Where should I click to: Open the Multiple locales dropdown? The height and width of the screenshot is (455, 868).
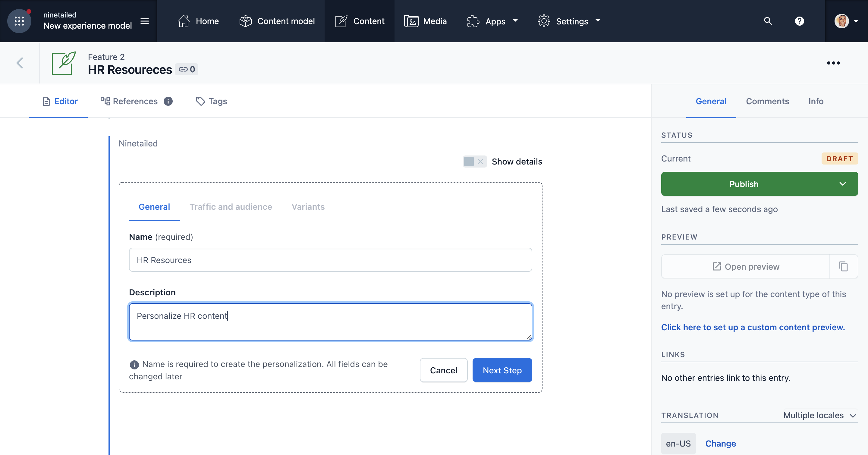[x=819, y=415]
